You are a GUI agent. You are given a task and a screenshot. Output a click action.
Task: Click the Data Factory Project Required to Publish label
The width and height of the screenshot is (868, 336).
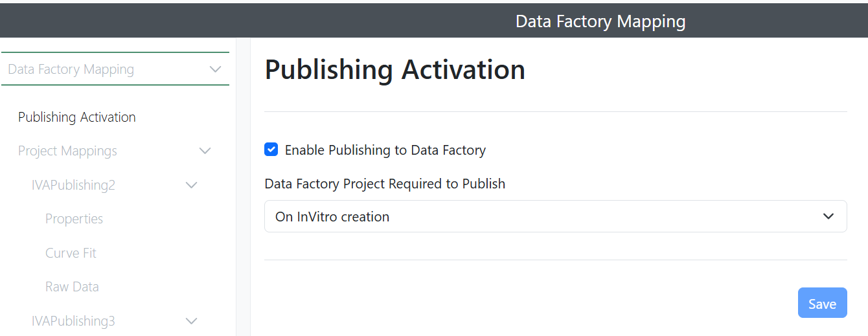coord(385,184)
